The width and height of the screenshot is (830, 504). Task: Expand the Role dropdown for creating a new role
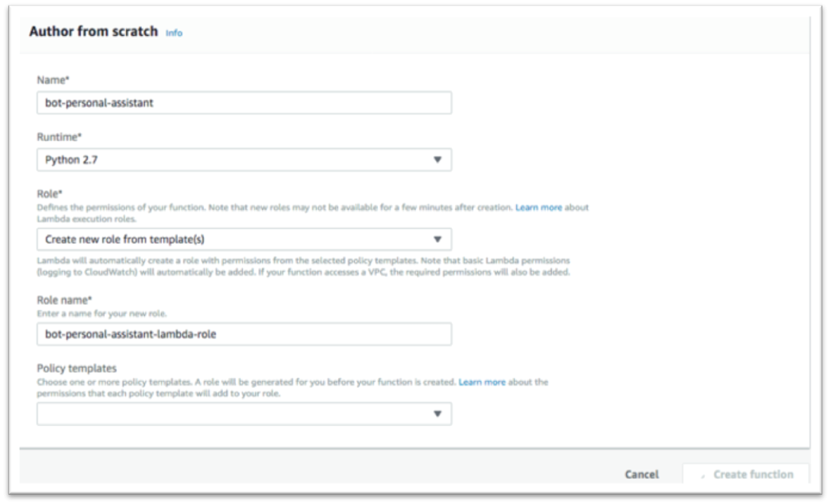click(x=244, y=239)
